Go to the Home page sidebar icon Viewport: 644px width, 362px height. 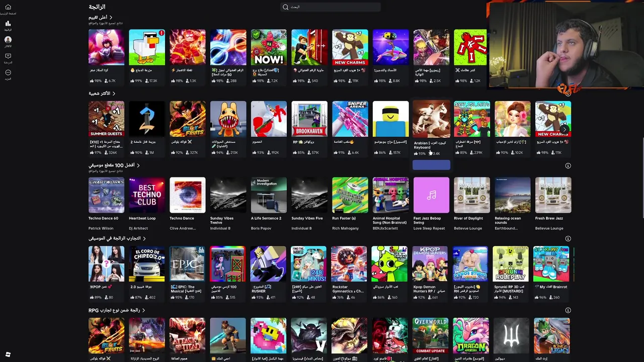(8, 7)
